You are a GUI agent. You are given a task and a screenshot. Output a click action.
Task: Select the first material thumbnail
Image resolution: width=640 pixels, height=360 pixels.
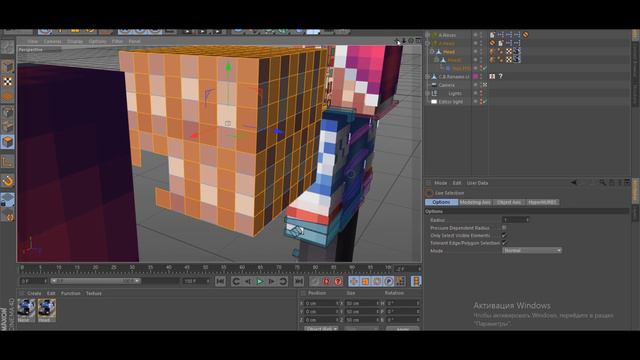26,309
